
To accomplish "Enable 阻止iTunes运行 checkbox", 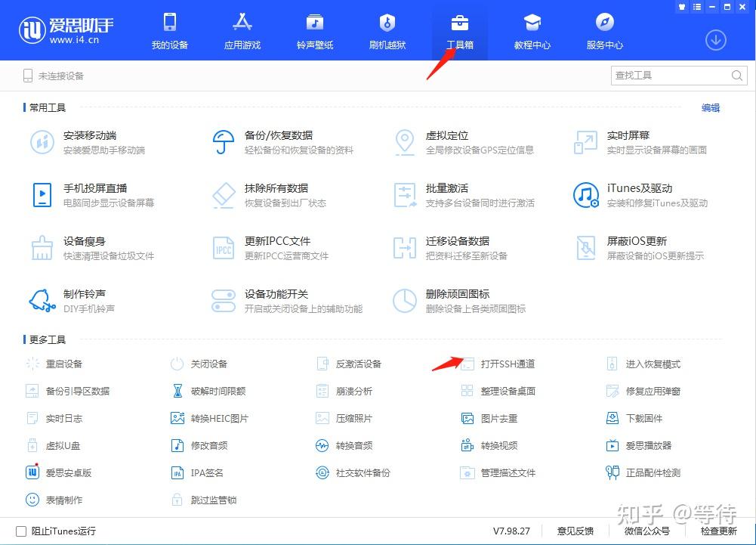I will (x=21, y=531).
